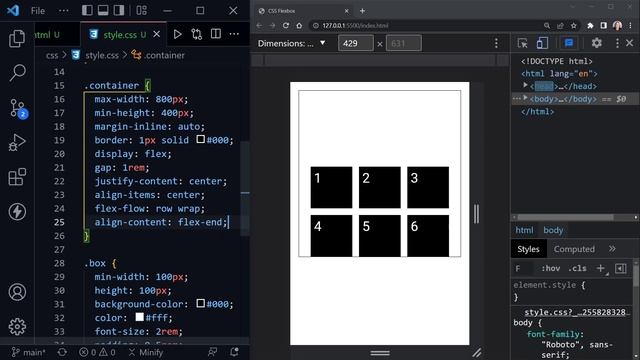Open a new browser tab
The height and width of the screenshot is (360, 640).
(362, 11)
